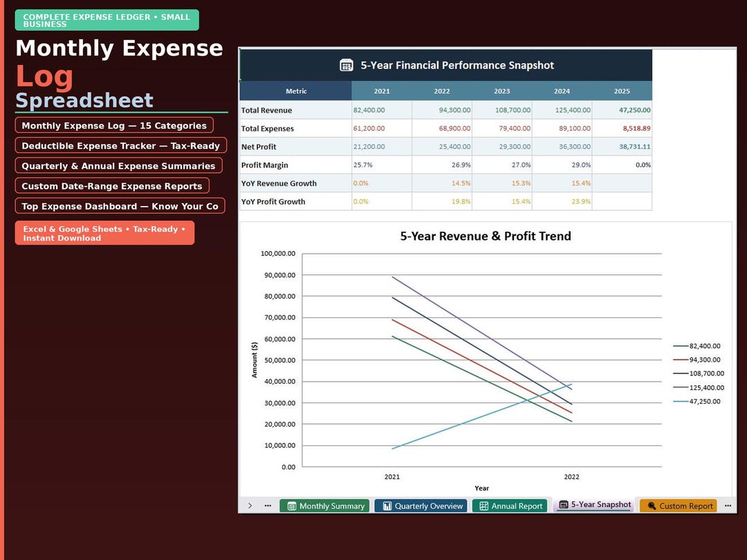Screen dimensions: 747x560
Task: Select the 29.0% profit margin cell
Action: [562, 165]
